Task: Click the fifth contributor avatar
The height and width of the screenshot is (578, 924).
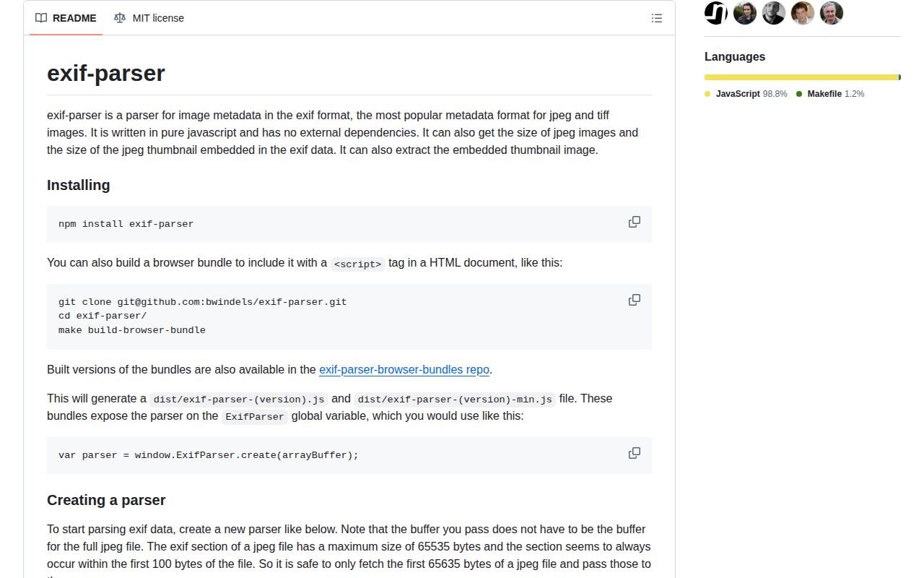Action: (x=832, y=13)
